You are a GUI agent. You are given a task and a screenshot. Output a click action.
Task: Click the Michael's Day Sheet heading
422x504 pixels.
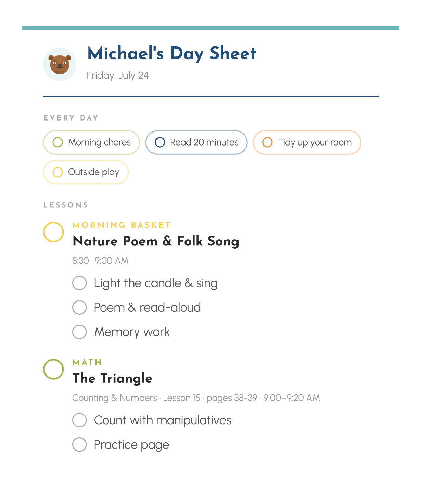pos(172,53)
